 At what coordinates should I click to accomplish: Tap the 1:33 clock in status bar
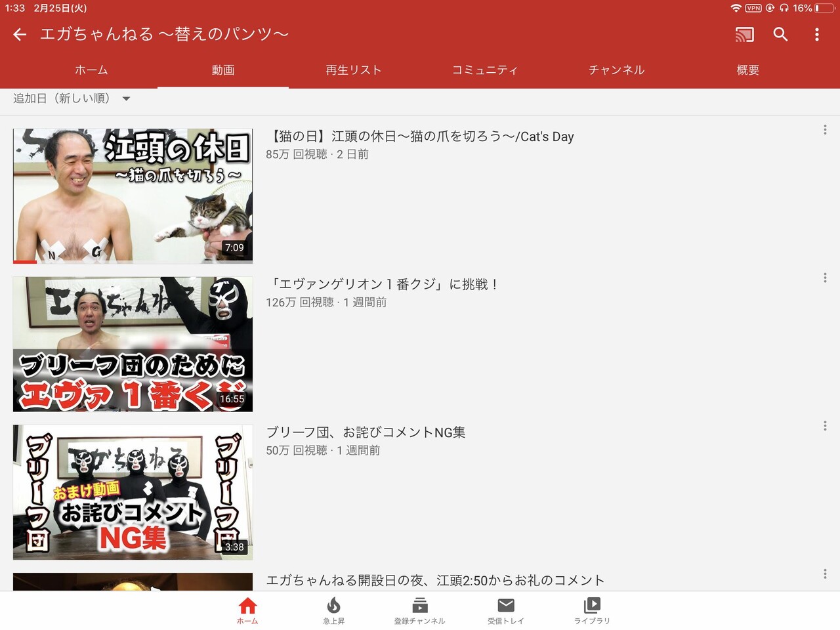click(14, 8)
